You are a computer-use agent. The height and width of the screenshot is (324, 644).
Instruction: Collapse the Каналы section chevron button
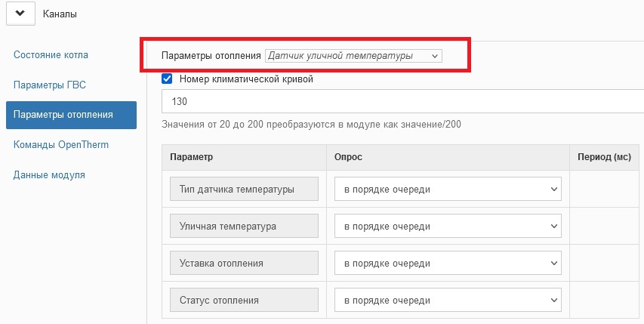pyautogui.click(x=20, y=14)
